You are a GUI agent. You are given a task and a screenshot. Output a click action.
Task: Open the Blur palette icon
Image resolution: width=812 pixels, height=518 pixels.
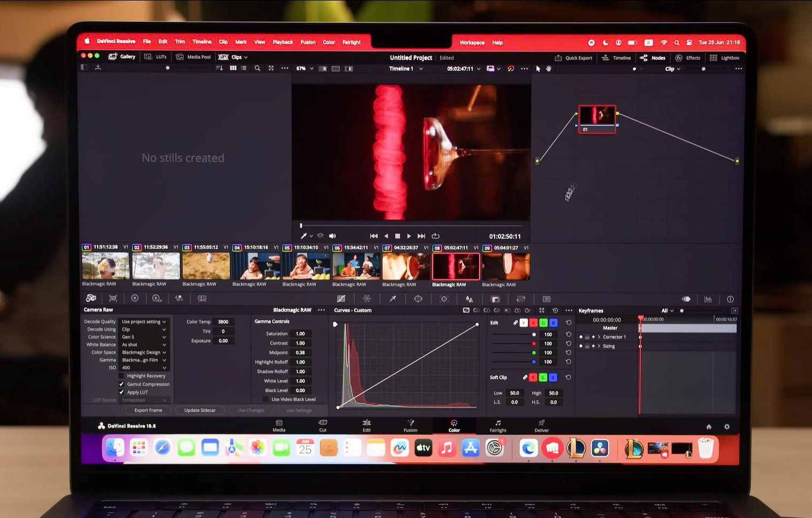[469, 299]
